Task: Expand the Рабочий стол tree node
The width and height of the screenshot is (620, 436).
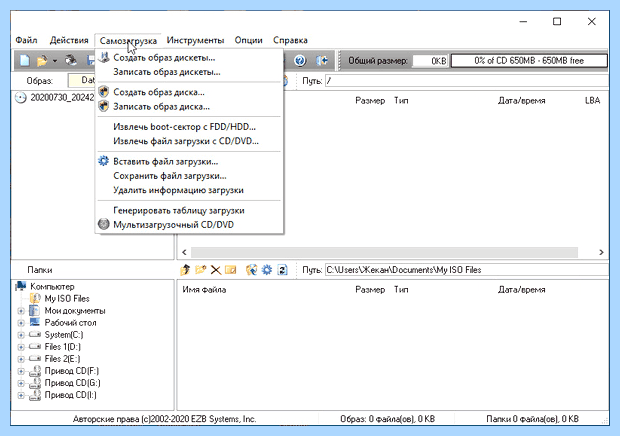Action: pos(21,323)
